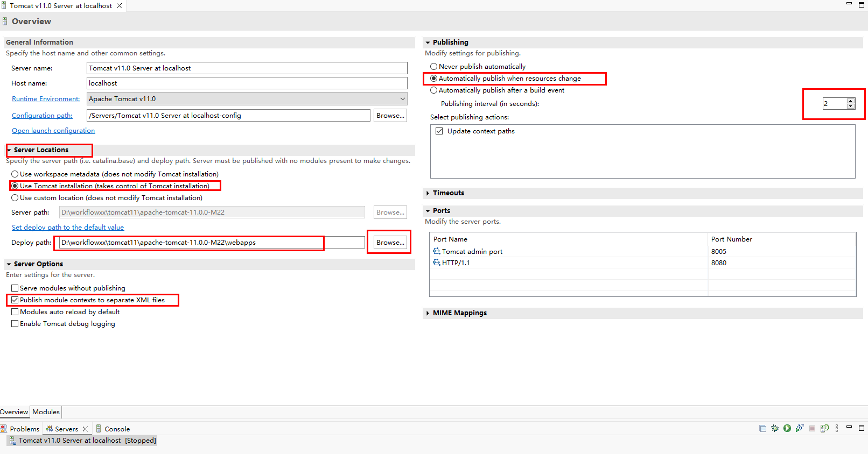Click the Server name input field

tap(247, 68)
